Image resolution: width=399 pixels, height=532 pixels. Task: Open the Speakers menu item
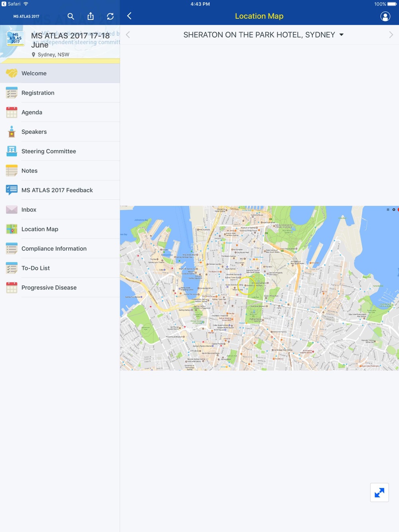coord(60,132)
